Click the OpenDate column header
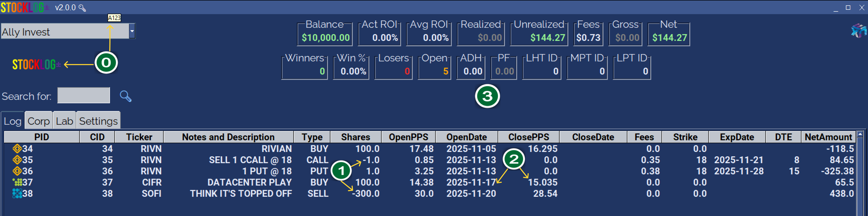 point(466,137)
